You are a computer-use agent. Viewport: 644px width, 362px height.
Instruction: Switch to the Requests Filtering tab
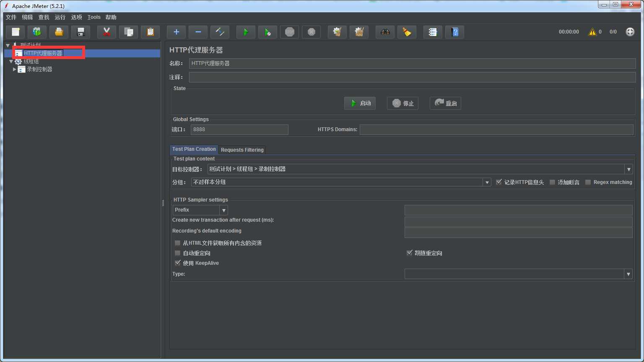point(242,150)
